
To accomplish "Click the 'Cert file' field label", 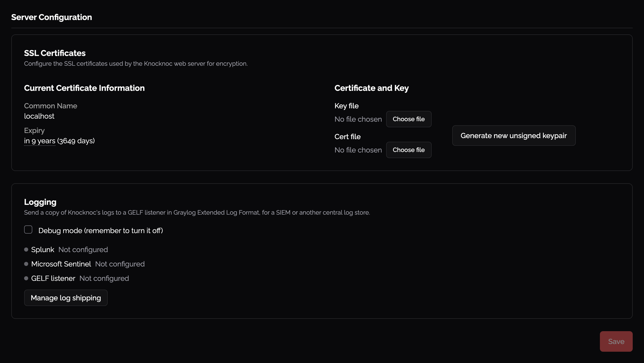I will click(x=348, y=137).
